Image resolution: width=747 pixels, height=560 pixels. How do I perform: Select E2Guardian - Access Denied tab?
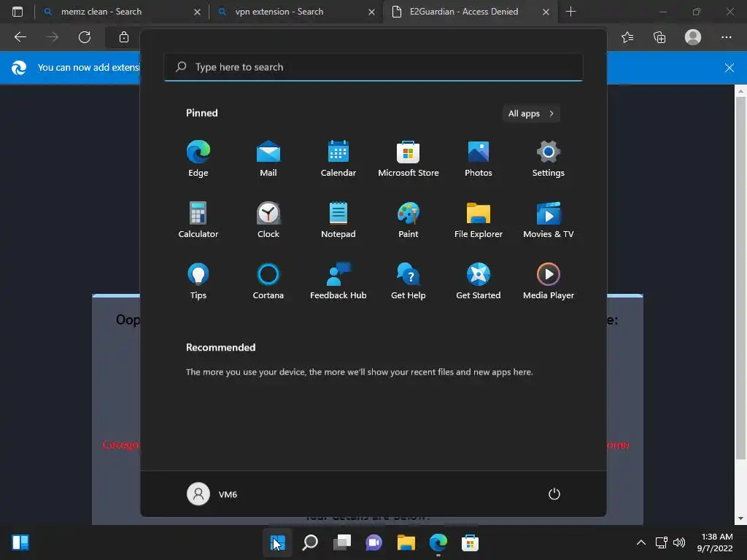click(470, 12)
